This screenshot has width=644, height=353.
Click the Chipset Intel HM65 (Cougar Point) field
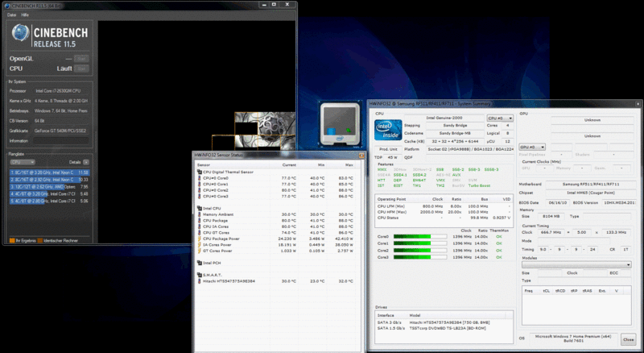[591, 193]
